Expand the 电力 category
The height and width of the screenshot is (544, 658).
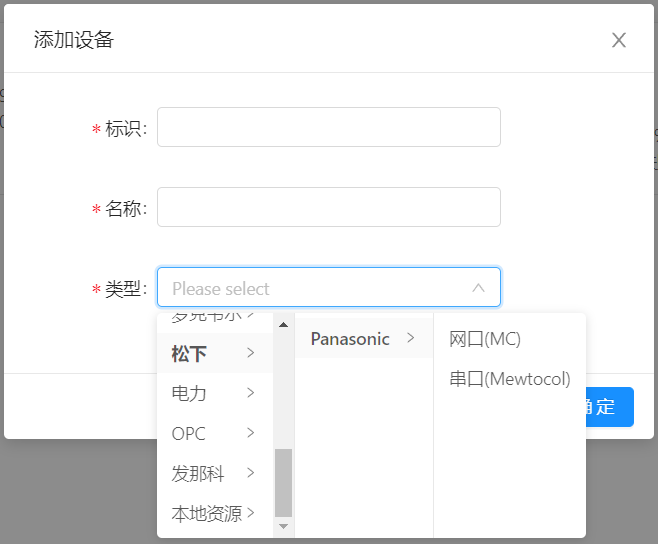(213, 393)
